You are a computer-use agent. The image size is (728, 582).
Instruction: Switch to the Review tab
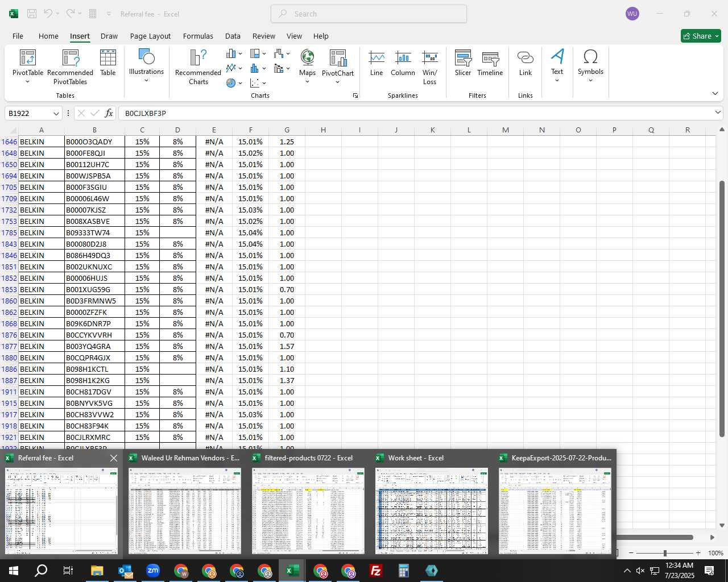[x=264, y=36]
